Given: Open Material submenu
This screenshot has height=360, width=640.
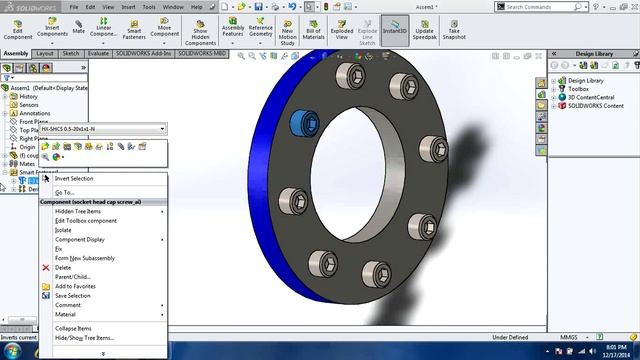Looking at the screenshot, I should point(103,315).
